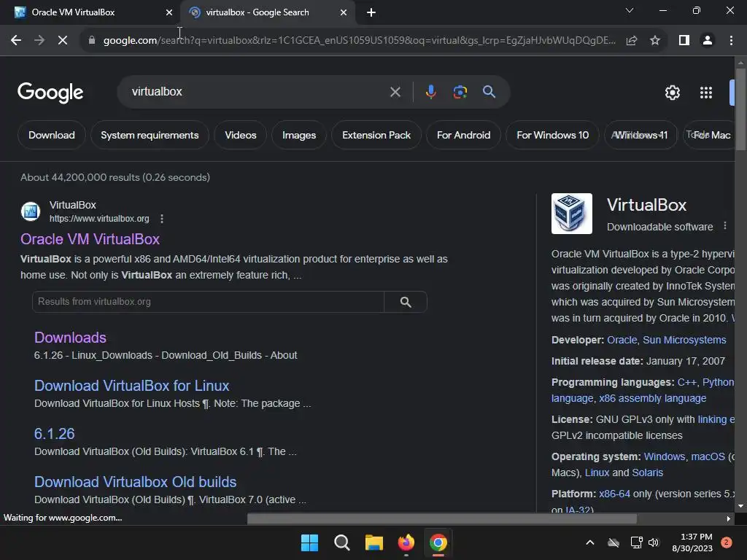Open the Sun Microsystems link
This screenshot has height=560, width=747.
[684, 340]
